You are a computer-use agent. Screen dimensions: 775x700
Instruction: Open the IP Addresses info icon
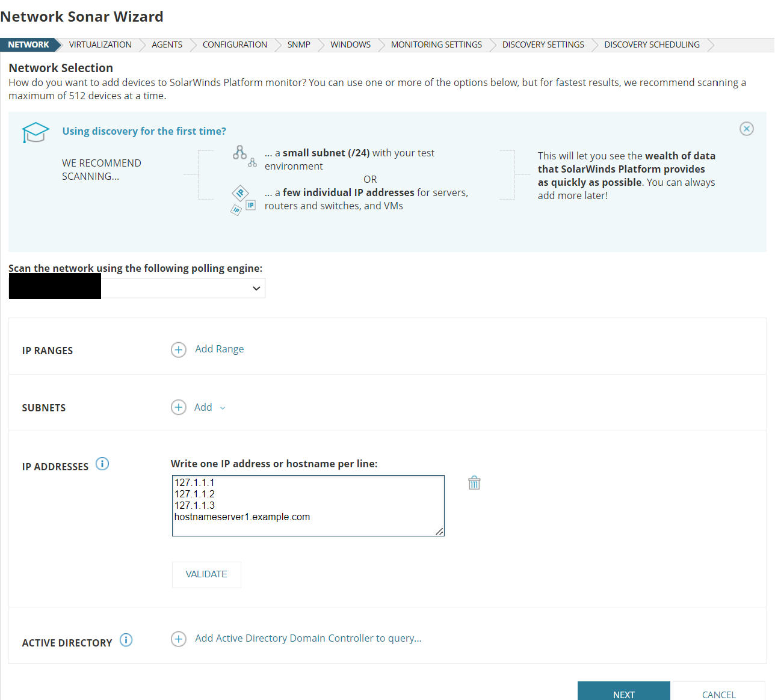pyautogui.click(x=102, y=464)
